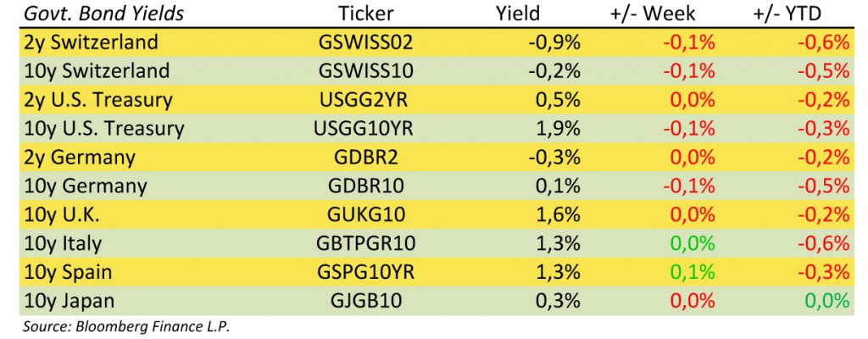Click the USGG2YR ticker cell
This screenshot has width=868, height=339.
click(366, 100)
